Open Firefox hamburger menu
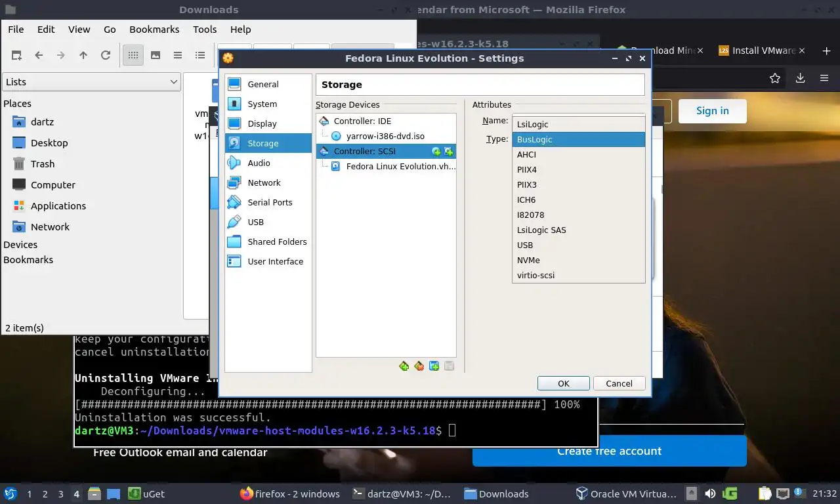The image size is (840, 504). point(824,78)
